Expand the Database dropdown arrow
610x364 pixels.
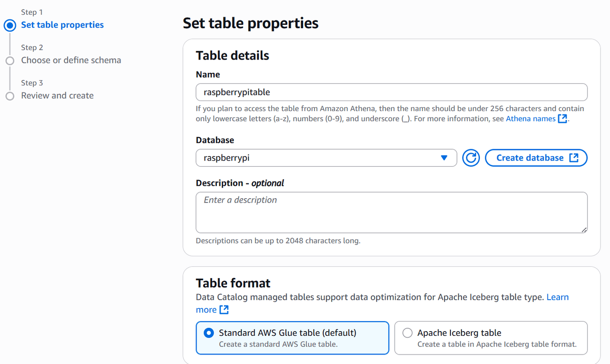[x=444, y=158]
